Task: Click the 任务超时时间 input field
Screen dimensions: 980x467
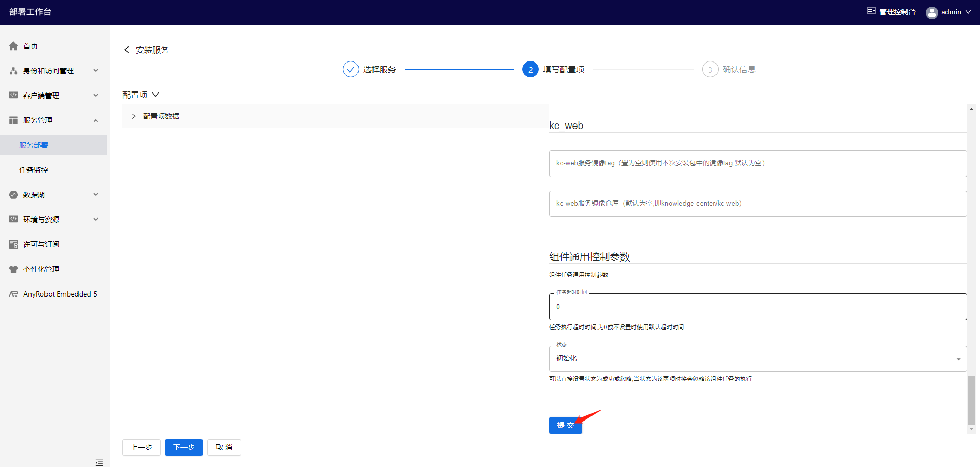Action: tap(758, 307)
